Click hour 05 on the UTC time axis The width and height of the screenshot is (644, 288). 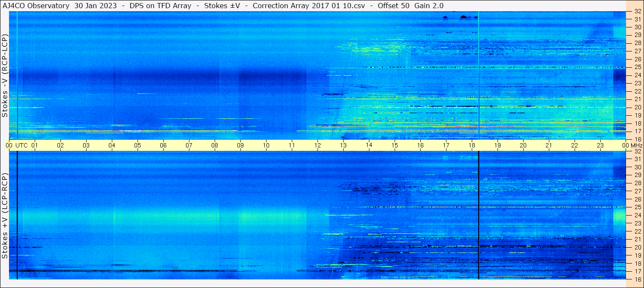(138, 145)
